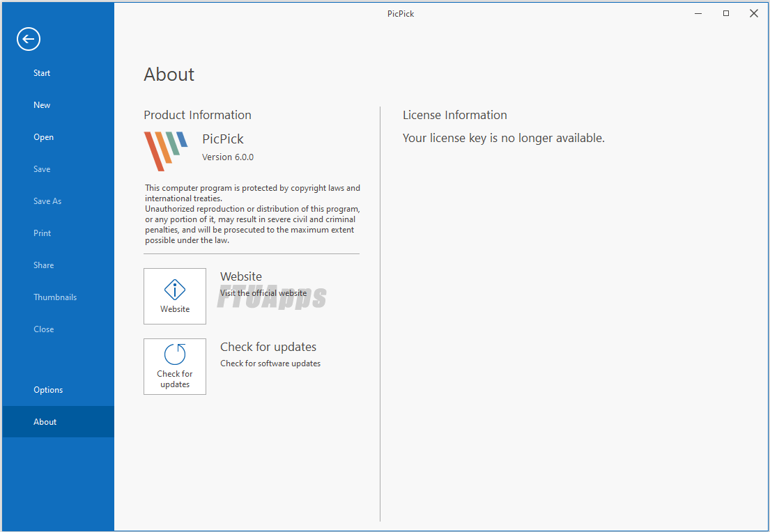Choose Open from the backstage menu
Image resolution: width=770 pixels, height=532 pixels.
(58, 137)
